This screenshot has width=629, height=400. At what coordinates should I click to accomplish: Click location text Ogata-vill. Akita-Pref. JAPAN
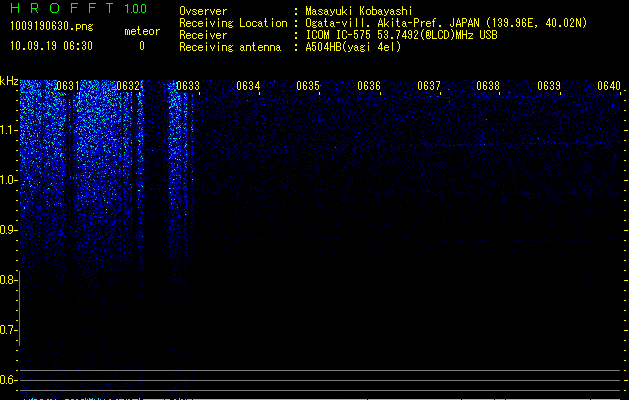(392, 23)
